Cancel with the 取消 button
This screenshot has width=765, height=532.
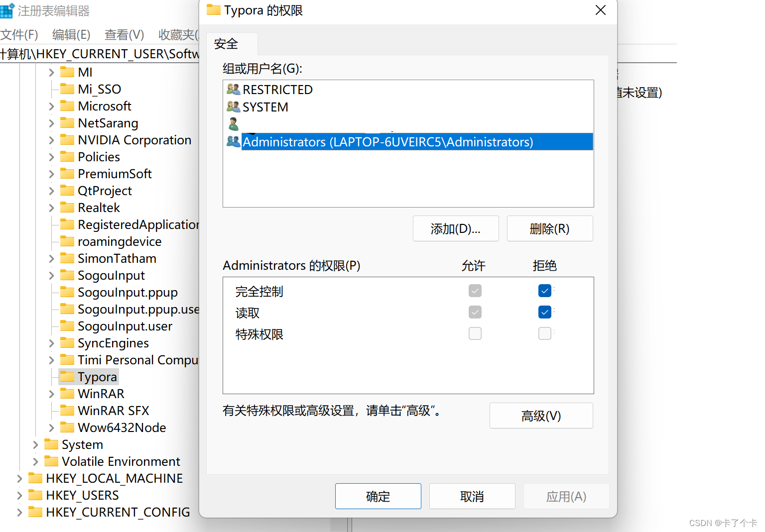coord(472,496)
